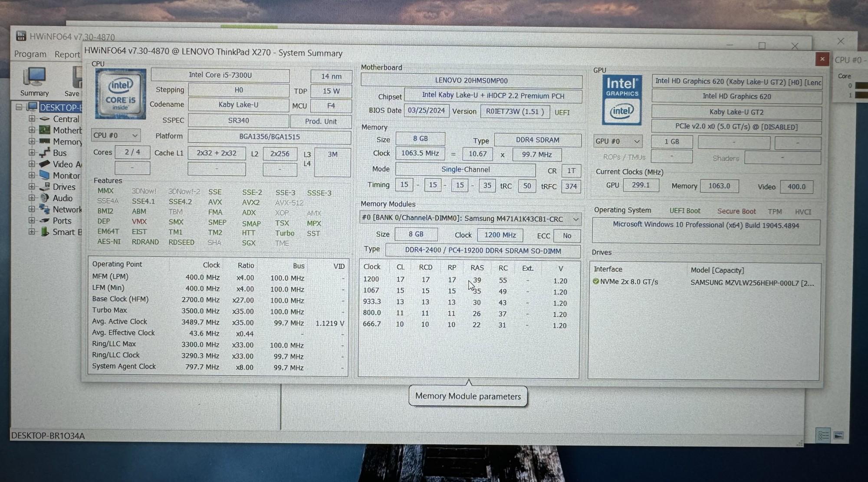Maximize the HWiNFO64 main window
This screenshot has width=868, height=482.
point(762,46)
